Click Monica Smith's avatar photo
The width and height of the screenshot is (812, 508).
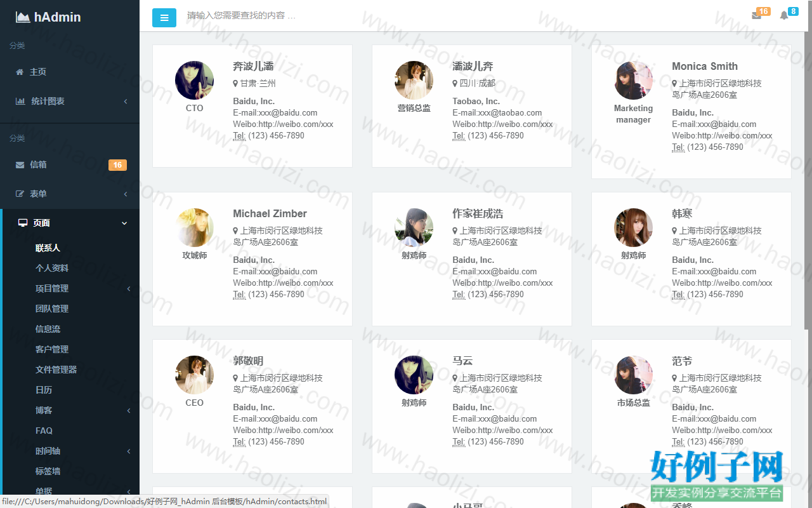(633, 81)
